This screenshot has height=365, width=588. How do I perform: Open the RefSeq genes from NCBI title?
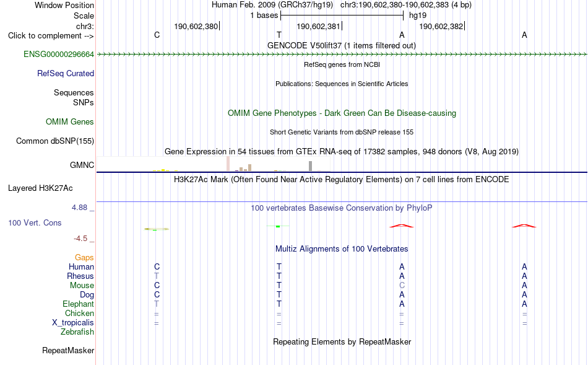click(342, 64)
